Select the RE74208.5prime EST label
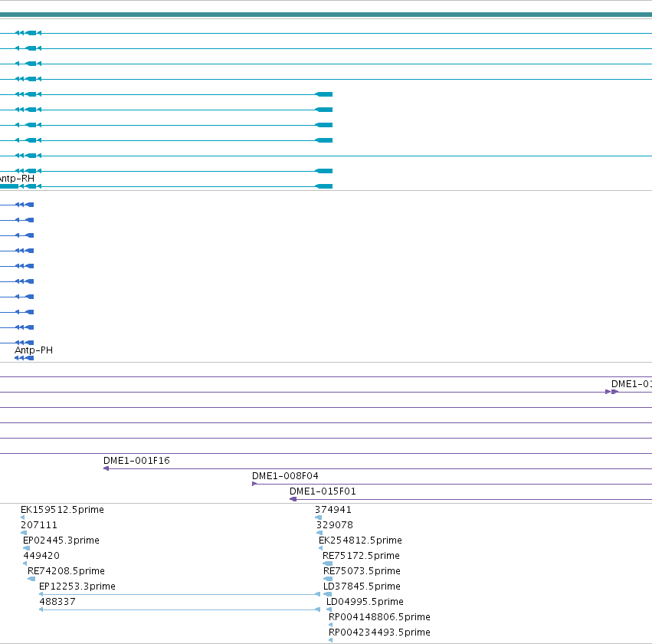This screenshot has width=652, height=644. point(66,571)
